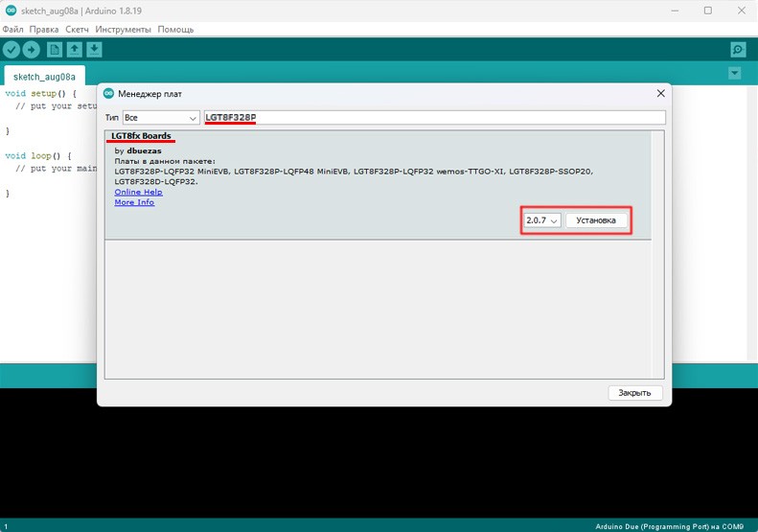Open the Скетч menu
The image size is (758, 532).
coord(78,30)
